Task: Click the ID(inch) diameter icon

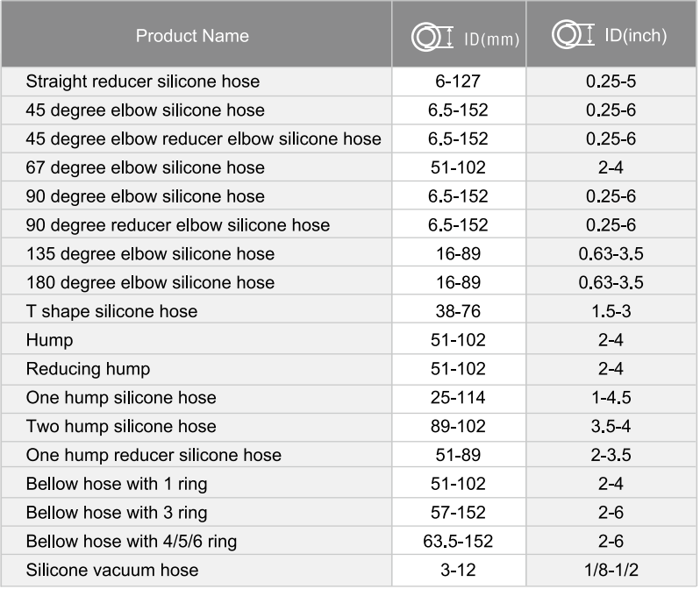Action: click(x=573, y=34)
